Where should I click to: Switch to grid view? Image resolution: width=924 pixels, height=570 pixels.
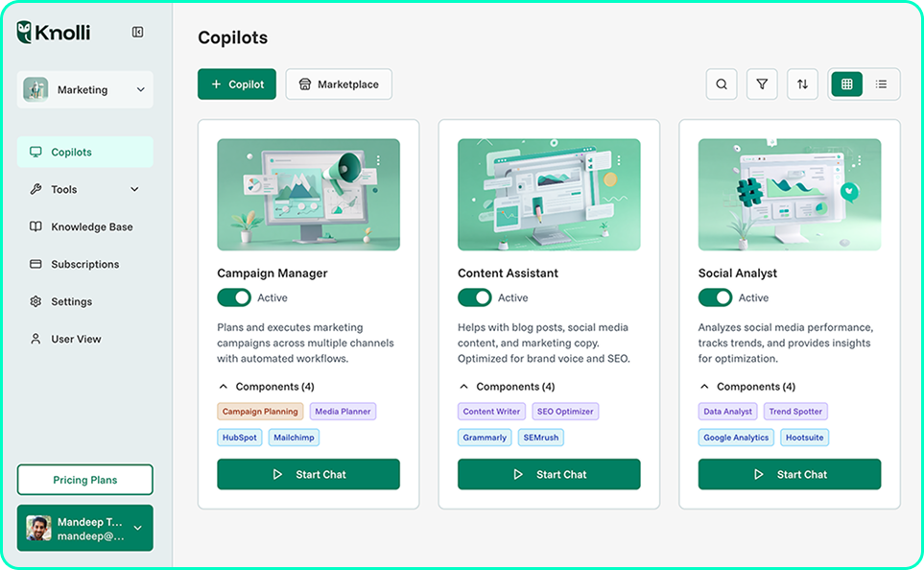[847, 84]
